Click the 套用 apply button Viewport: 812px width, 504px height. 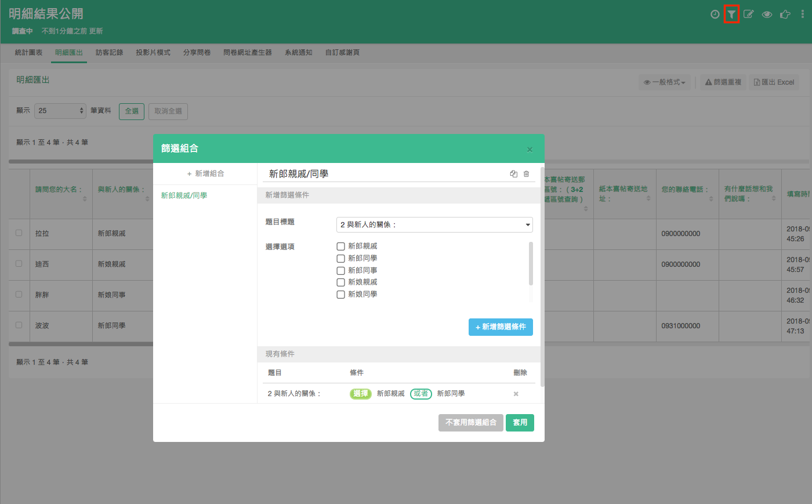tap(520, 423)
